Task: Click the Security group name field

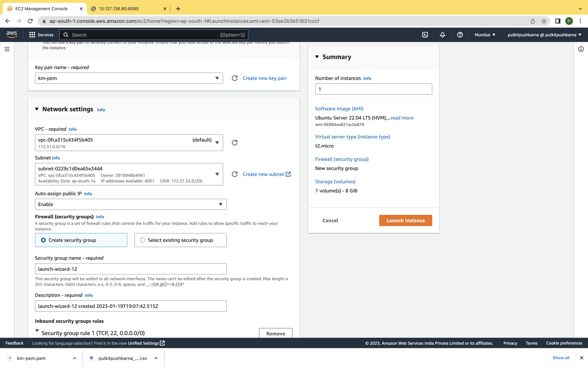Action: (x=130, y=269)
